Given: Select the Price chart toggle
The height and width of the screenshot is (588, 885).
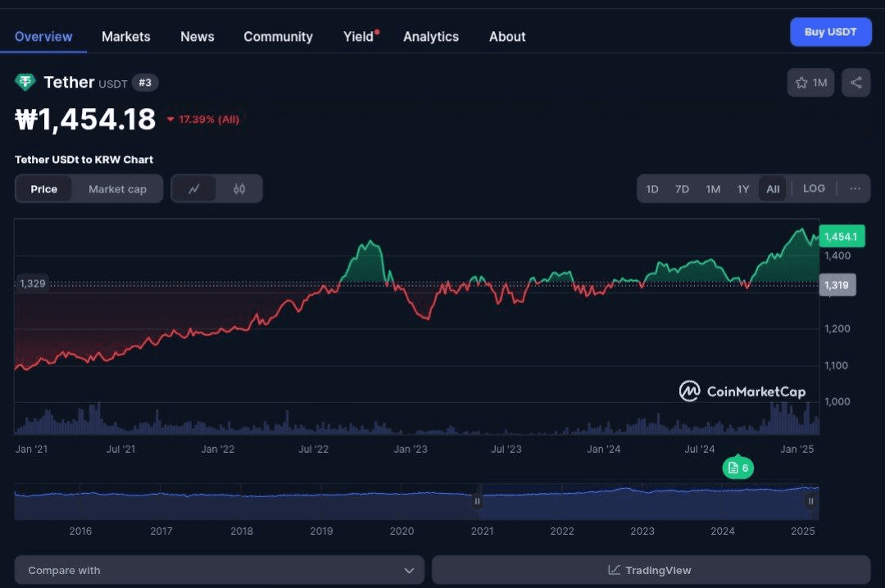Looking at the screenshot, I should (x=44, y=189).
